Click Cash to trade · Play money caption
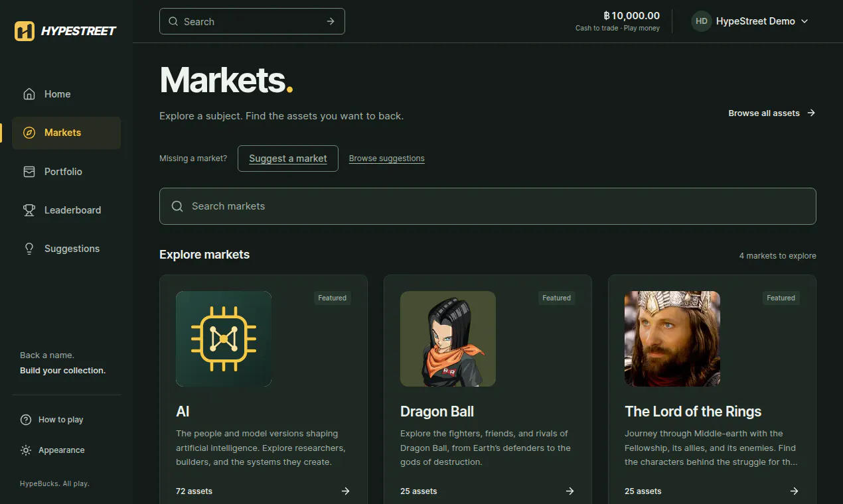This screenshot has width=843, height=504. [x=618, y=29]
